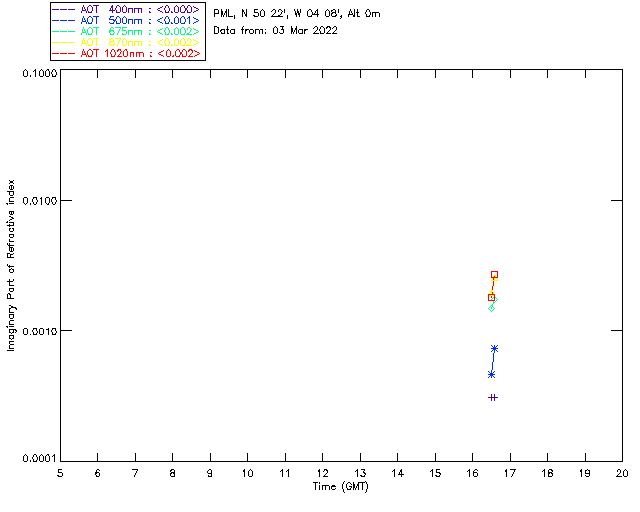Click the x-axis tick label 6
Viewport: 640px width, 512px height.
click(98, 473)
